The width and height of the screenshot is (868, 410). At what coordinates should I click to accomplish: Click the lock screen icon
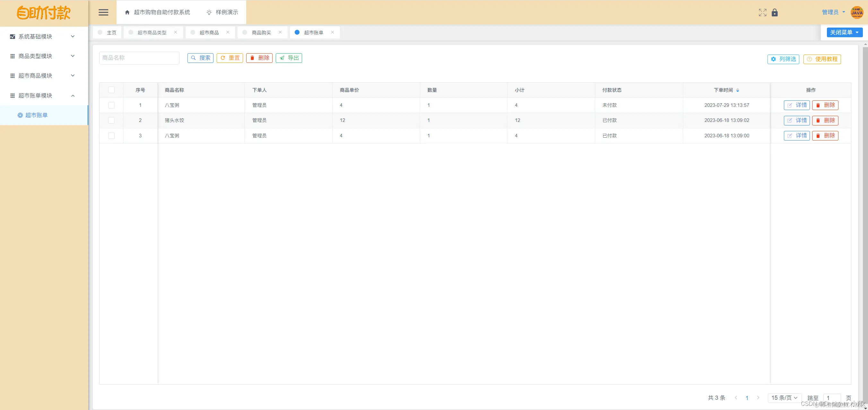pyautogui.click(x=775, y=13)
